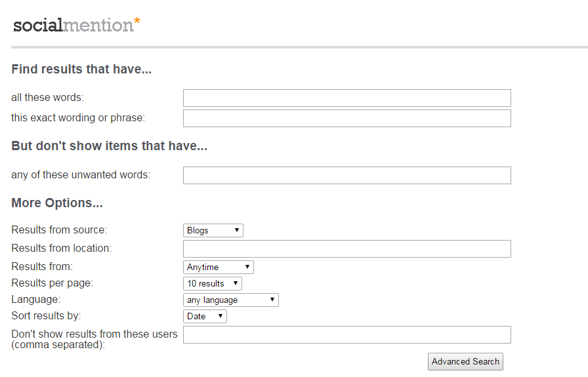This screenshot has width=588, height=377.
Task: Click the 'Results from location' label
Action: 62,248
